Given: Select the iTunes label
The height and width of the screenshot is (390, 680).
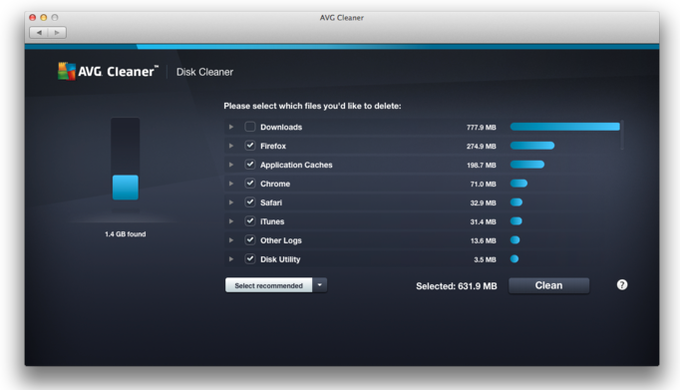Looking at the screenshot, I should [272, 221].
